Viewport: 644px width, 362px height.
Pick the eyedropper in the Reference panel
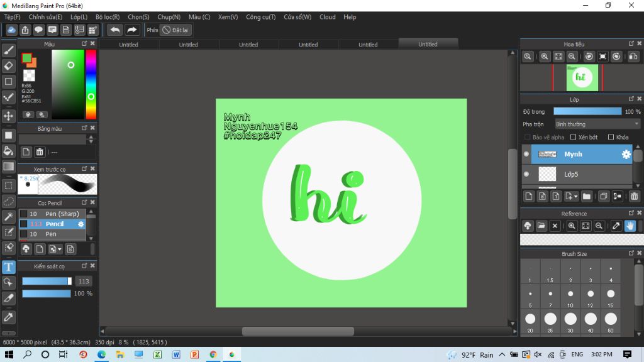tap(616, 226)
